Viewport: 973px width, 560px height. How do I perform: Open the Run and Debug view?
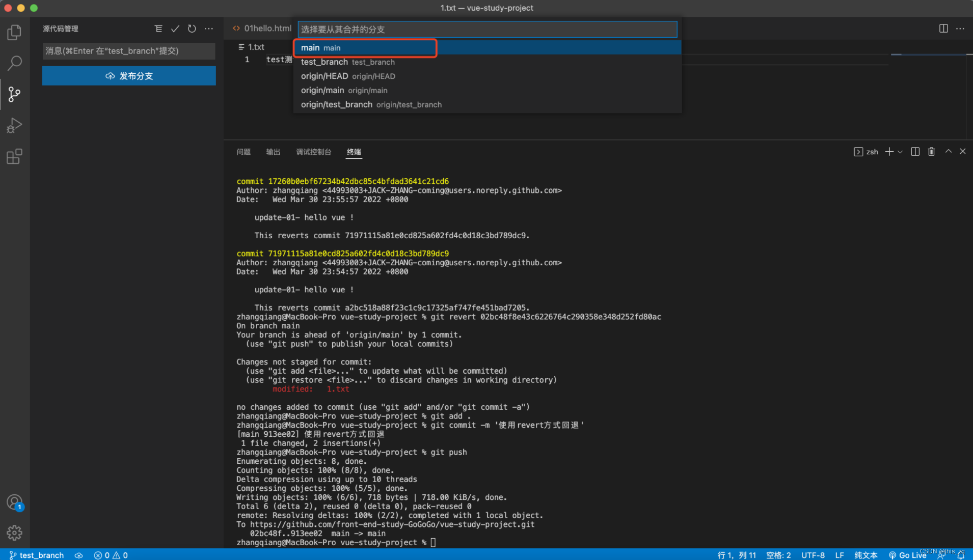point(14,125)
